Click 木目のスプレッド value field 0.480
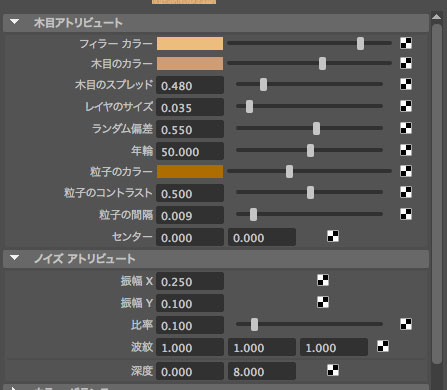447x390 pixels. pos(190,85)
